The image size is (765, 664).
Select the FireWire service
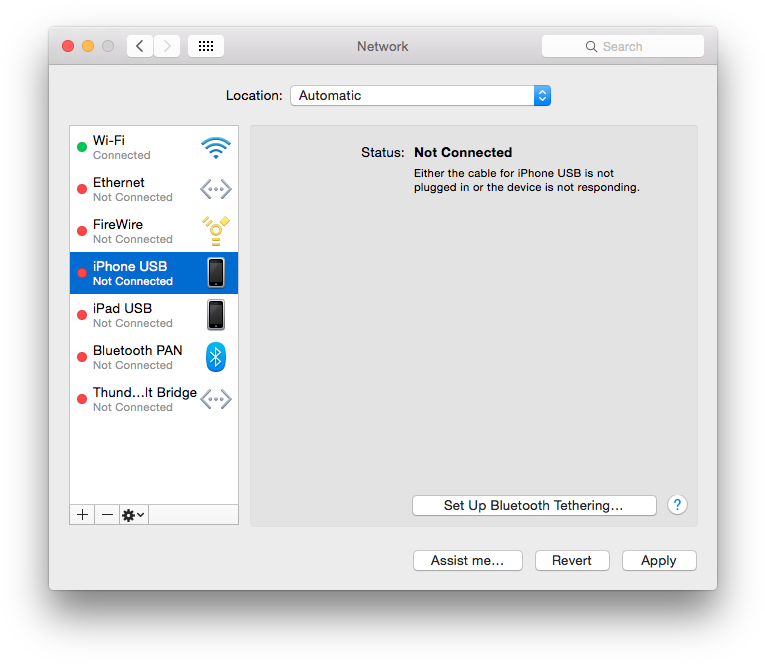(x=154, y=231)
